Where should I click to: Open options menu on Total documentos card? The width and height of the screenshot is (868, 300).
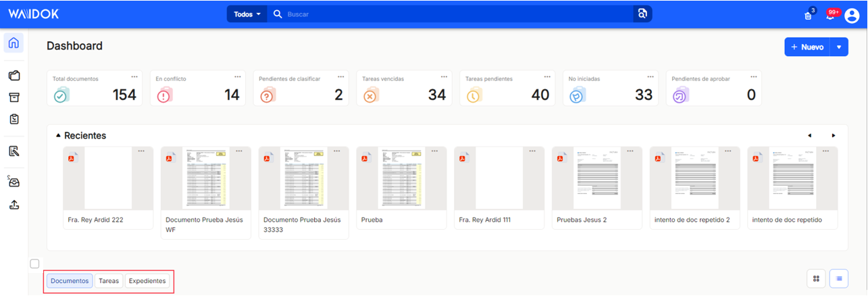click(x=134, y=76)
